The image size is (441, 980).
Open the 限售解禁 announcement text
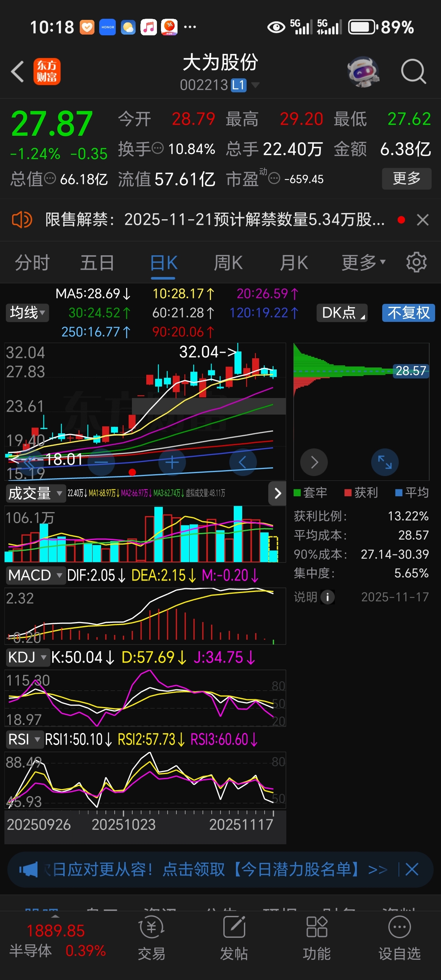click(215, 220)
